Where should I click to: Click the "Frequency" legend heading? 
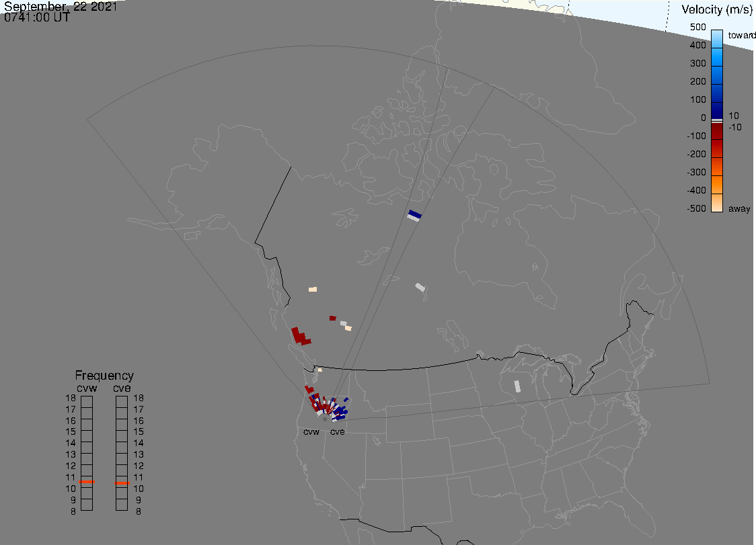tap(104, 376)
